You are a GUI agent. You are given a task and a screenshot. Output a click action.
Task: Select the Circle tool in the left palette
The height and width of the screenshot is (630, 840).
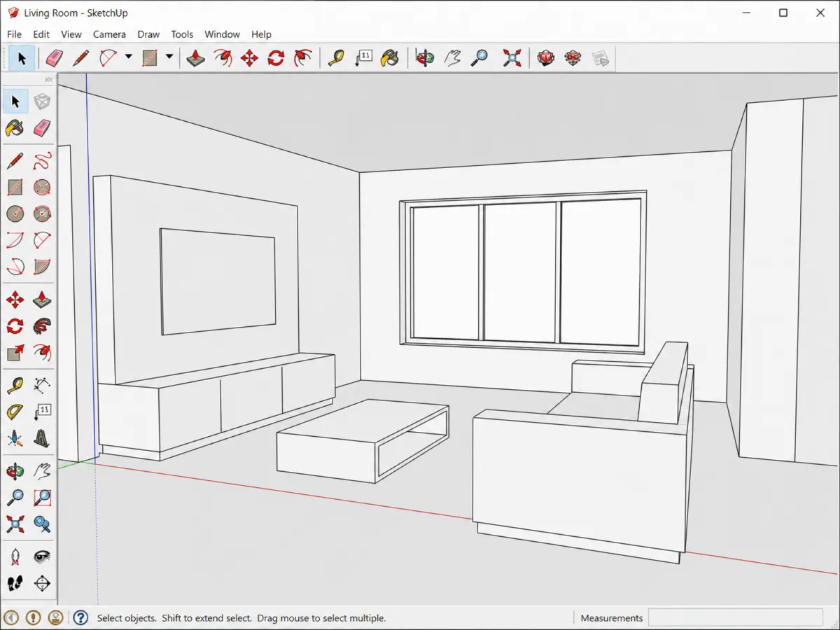pos(15,213)
